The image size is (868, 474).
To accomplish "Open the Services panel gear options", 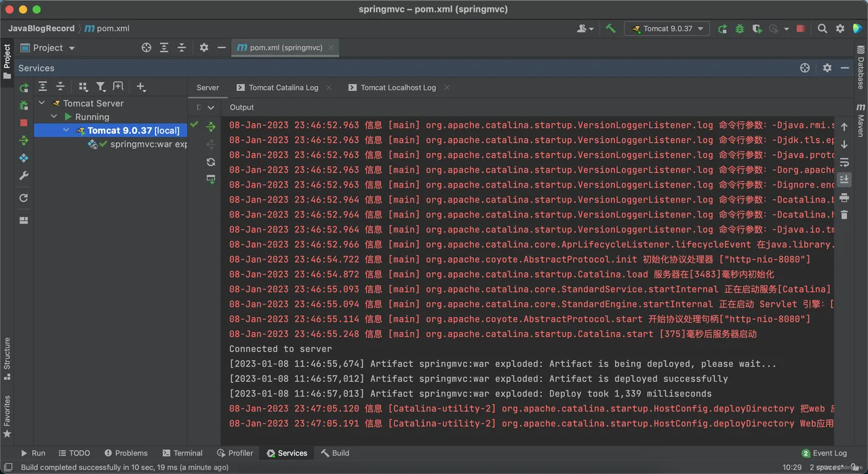I will pyautogui.click(x=827, y=68).
